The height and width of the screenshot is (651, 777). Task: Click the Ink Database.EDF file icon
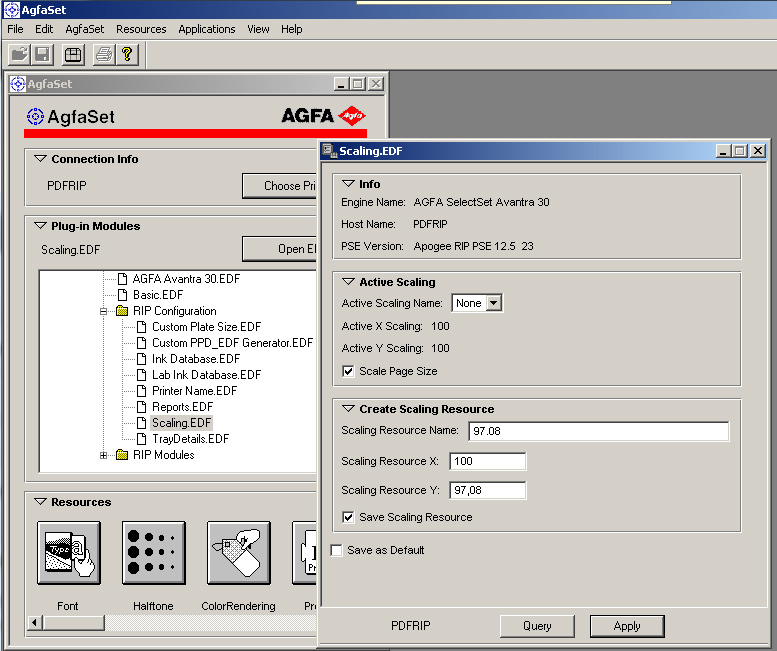pos(141,359)
